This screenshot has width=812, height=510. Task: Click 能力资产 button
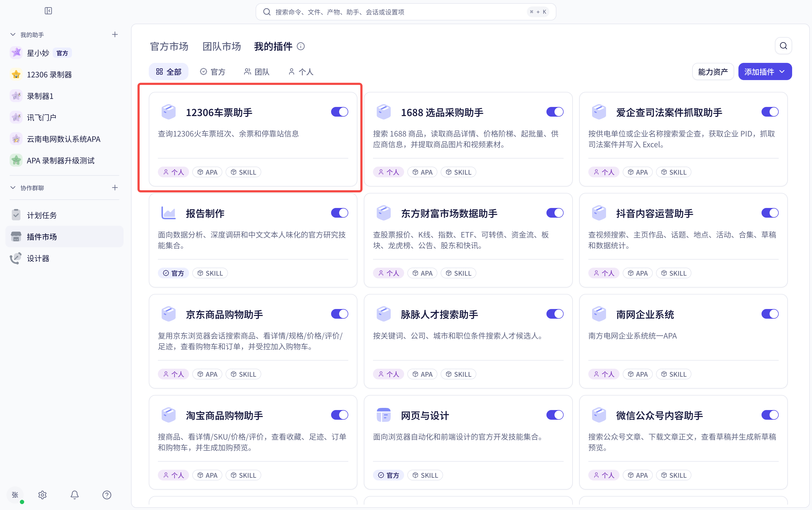point(713,71)
